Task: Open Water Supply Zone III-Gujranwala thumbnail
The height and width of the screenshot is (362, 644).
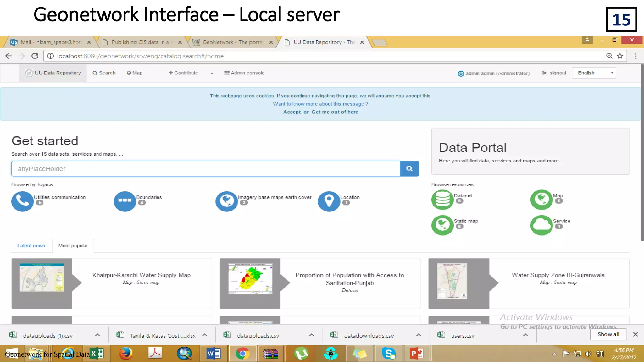Action: [452, 281]
